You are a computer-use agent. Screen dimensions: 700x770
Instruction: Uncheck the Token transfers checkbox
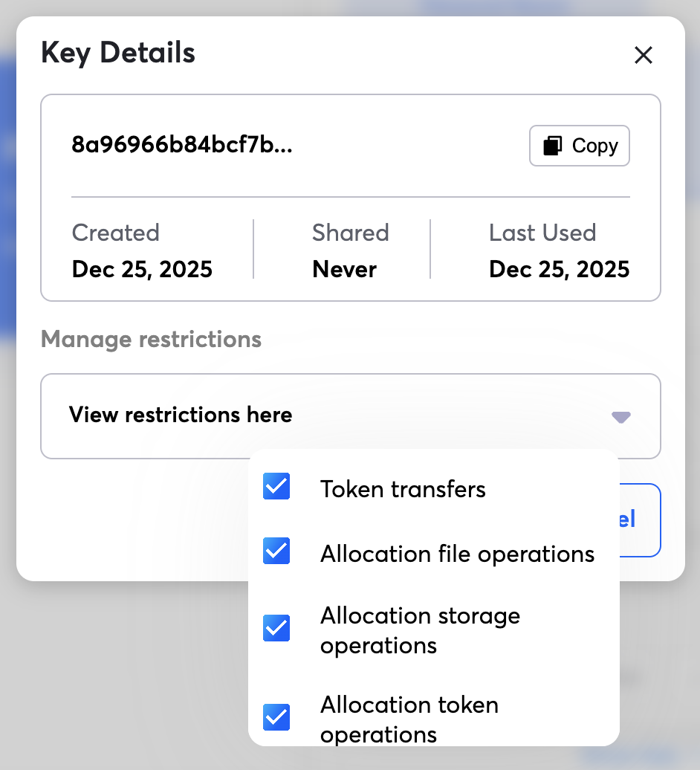276,487
